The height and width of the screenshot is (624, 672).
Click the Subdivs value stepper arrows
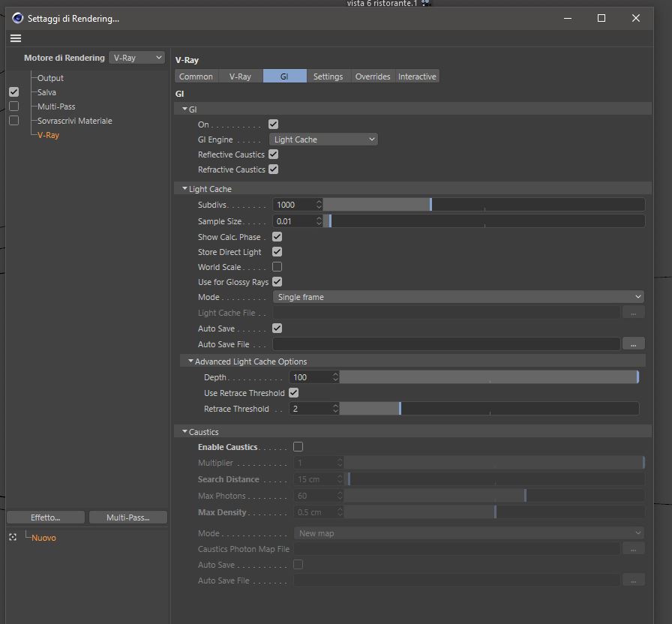pos(319,205)
